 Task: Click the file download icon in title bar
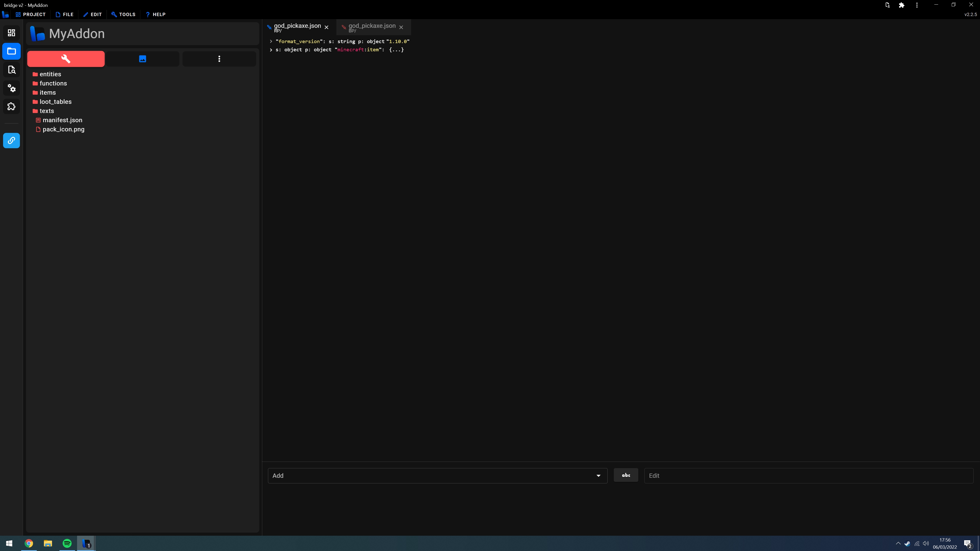(x=887, y=5)
